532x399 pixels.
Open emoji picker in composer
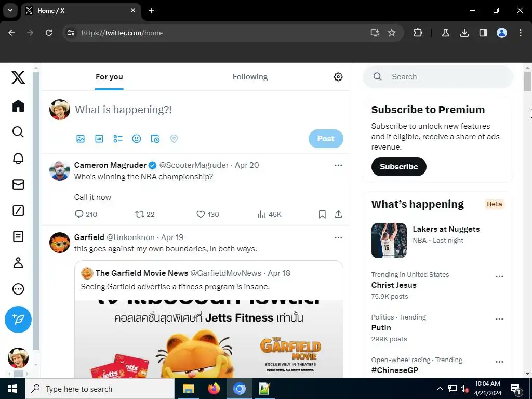click(x=137, y=139)
